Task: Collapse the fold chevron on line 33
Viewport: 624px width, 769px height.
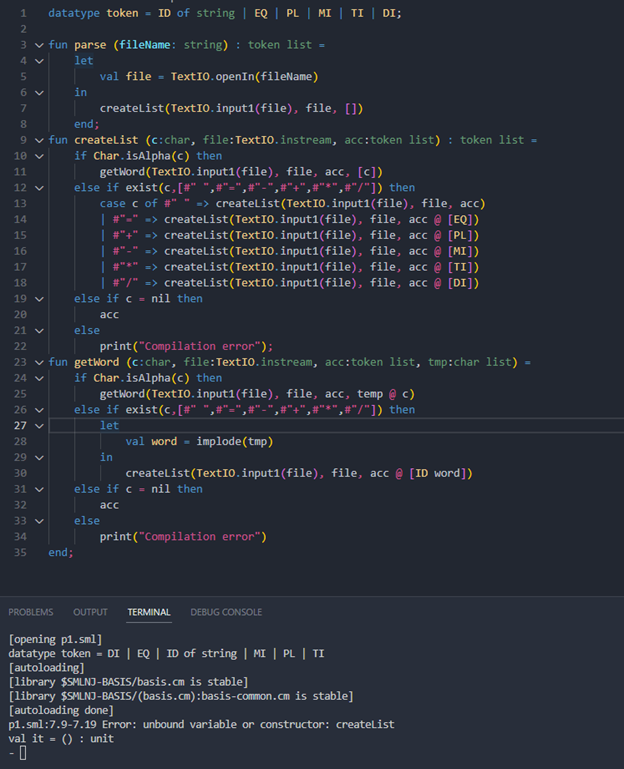Action: [x=39, y=521]
